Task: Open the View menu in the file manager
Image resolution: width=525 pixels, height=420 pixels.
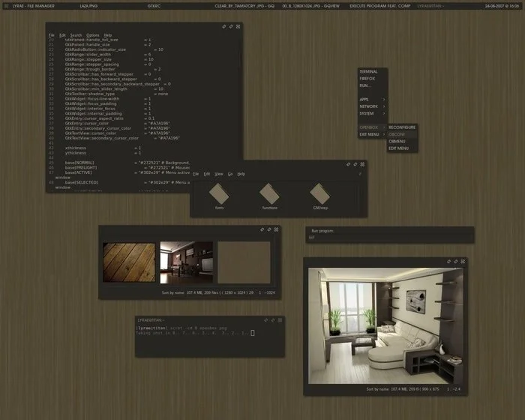Action: click(219, 174)
